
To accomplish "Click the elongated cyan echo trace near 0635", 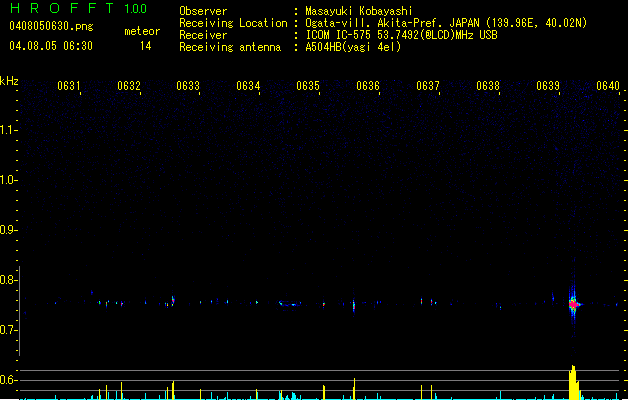I will point(290,304).
